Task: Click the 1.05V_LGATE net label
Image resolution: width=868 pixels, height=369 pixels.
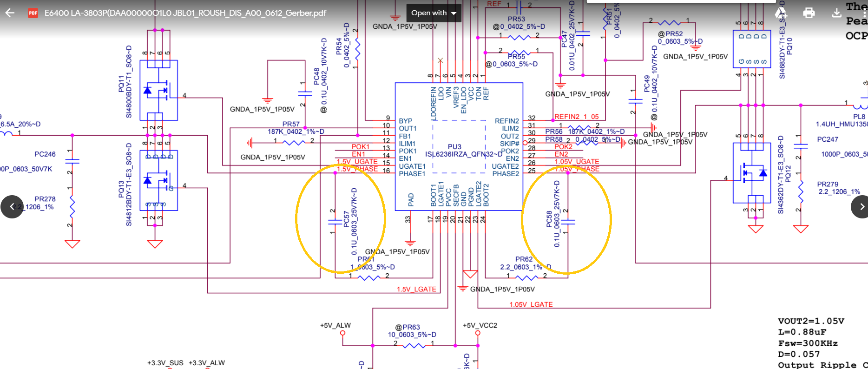Action: 531,304
